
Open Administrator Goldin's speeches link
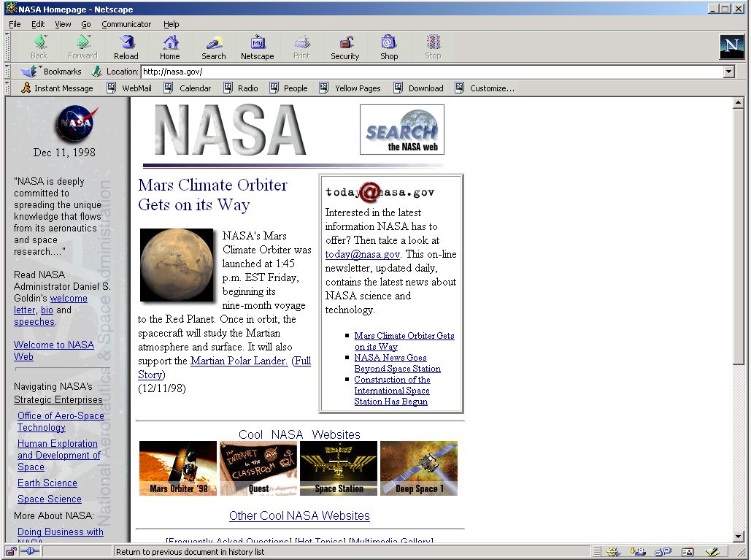(34, 322)
